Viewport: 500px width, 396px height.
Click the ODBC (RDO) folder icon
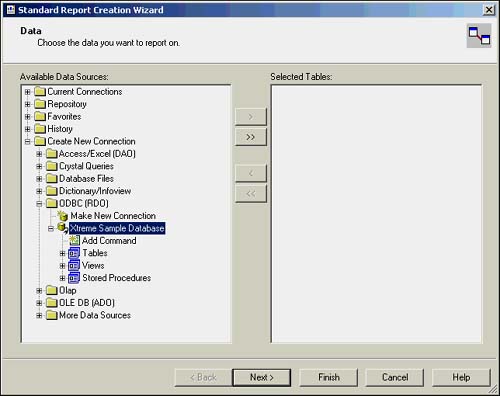[52, 203]
